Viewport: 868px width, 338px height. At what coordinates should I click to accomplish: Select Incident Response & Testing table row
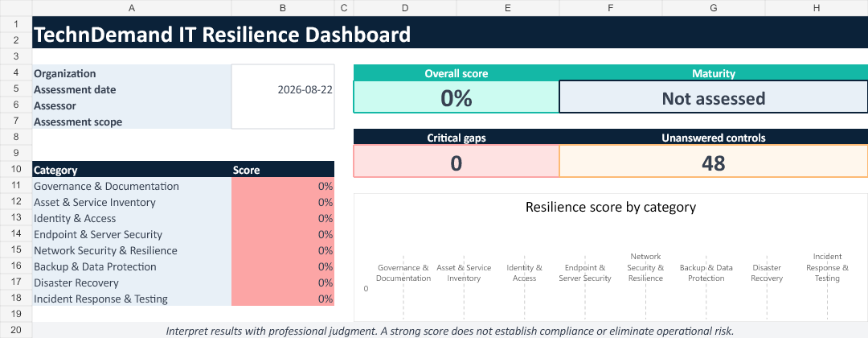click(183, 298)
